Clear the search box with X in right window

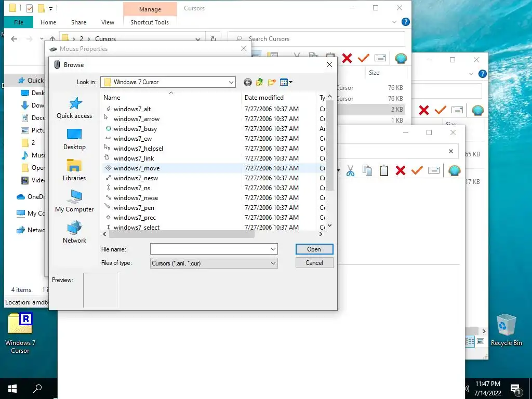[451, 151]
